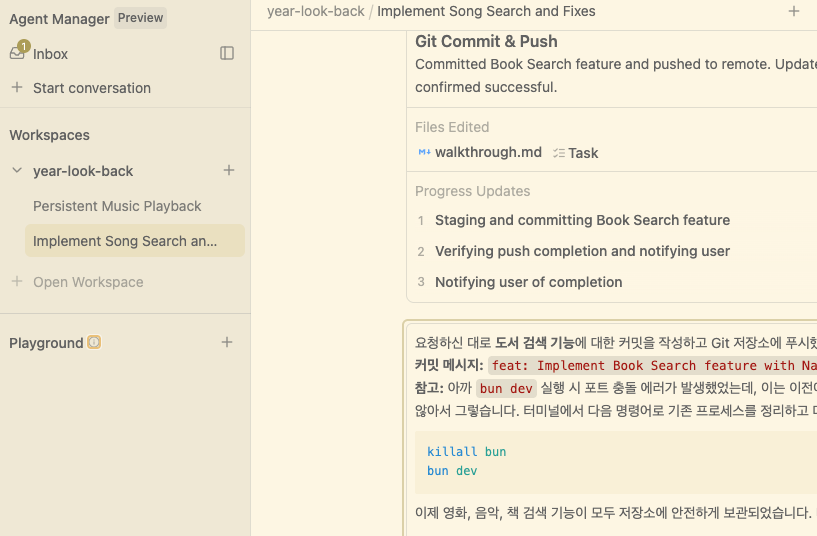Toggle the sidebar panel layout icon
817x536 pixels.
pyautogui.click(x=227, y=53)
